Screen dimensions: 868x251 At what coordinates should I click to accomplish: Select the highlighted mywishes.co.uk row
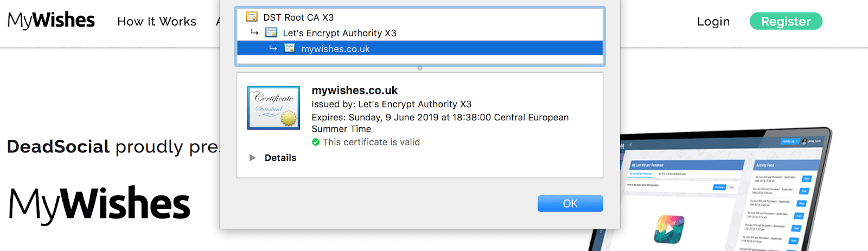pos(420,48)
